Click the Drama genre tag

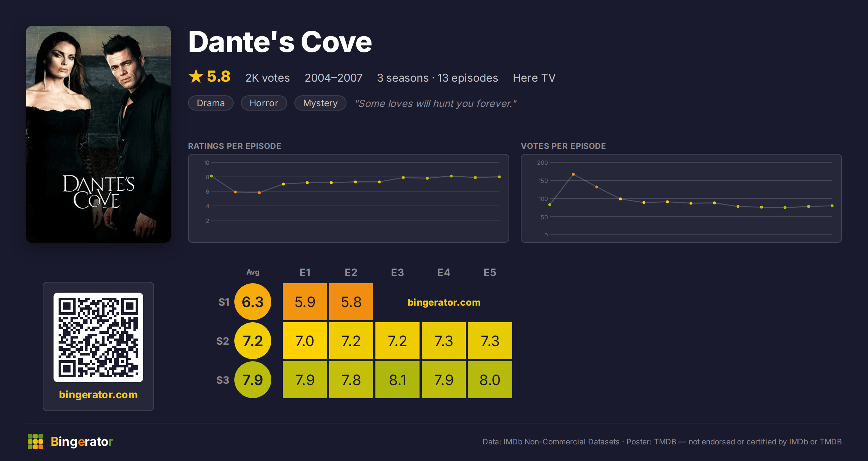point(211,103)
